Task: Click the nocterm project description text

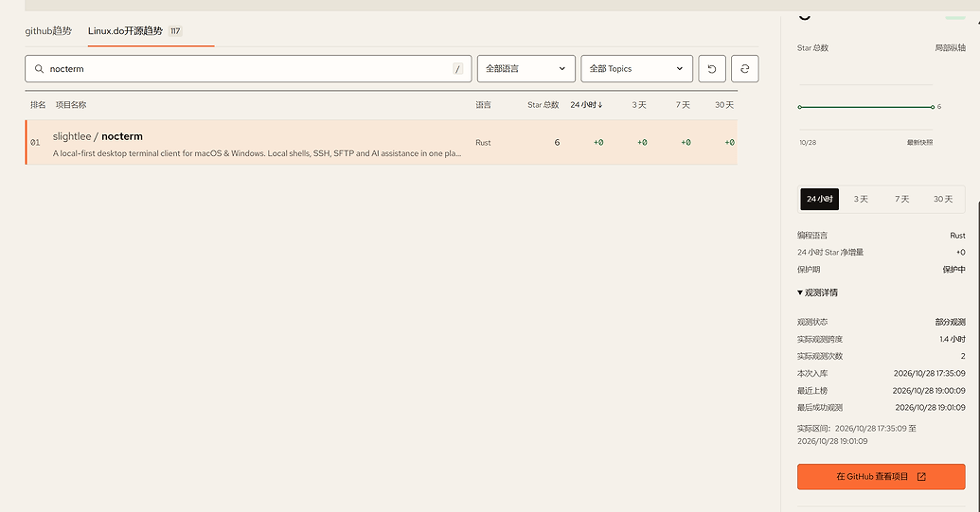Action: (x=257, y=153)
